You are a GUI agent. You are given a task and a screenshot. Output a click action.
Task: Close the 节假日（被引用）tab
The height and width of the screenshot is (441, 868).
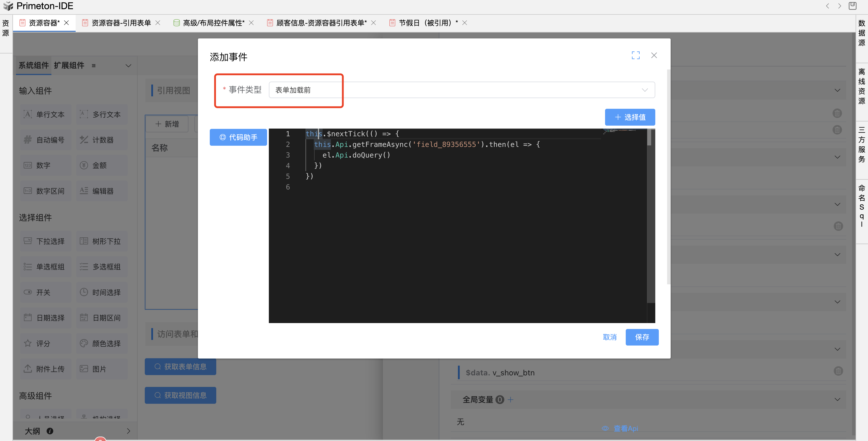[465, 23]
